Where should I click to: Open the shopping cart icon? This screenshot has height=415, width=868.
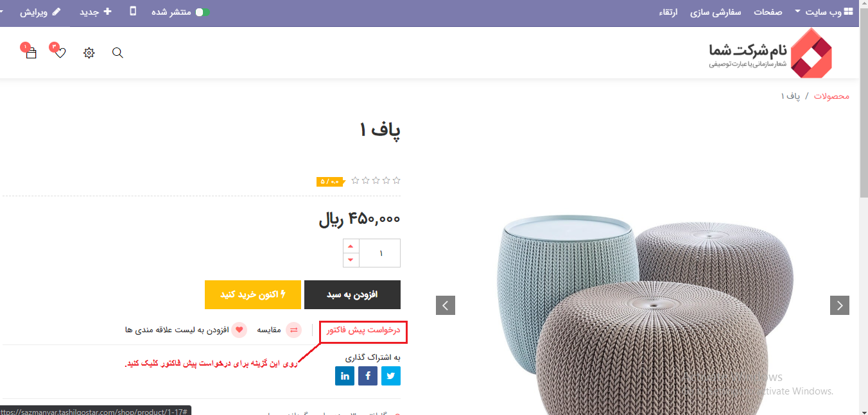click(x=31, y=53)
